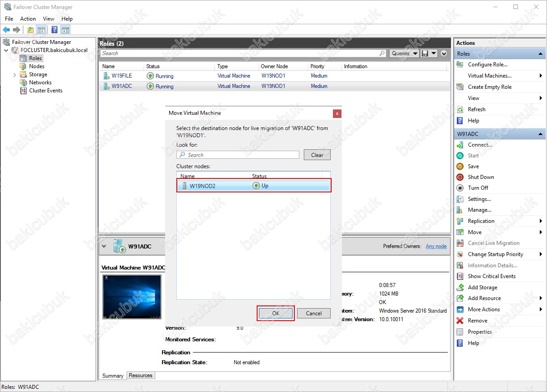Open the Move submenu arrow
Image resolution: width=547 pixels, height=392 pixels.
pos(541,232)
